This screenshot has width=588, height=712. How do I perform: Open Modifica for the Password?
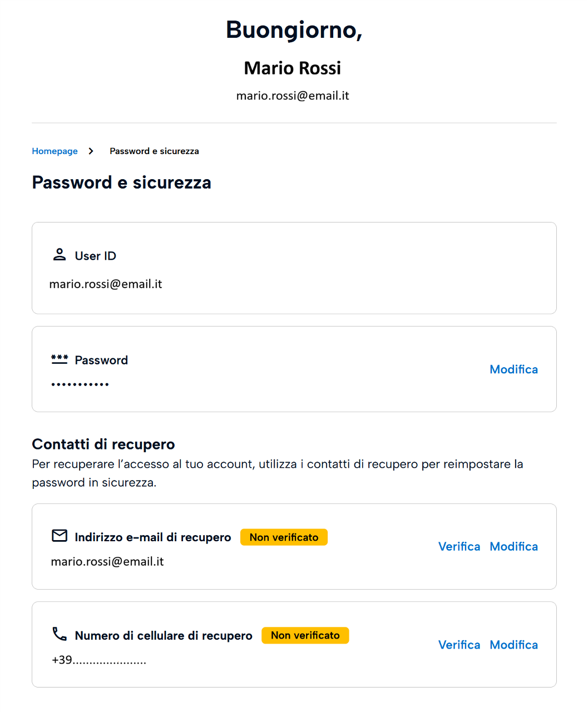513,369
